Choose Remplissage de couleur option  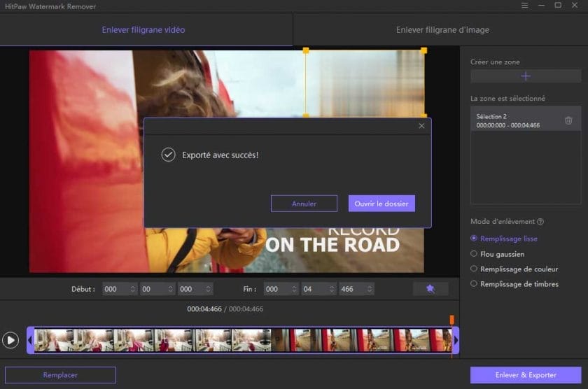click(x=475, y=269)
